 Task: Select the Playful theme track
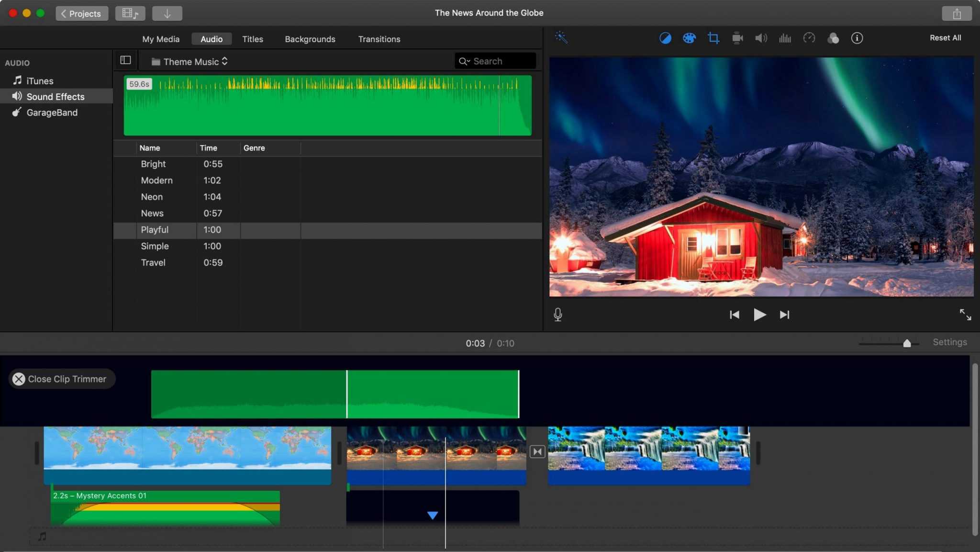(327, 230)
